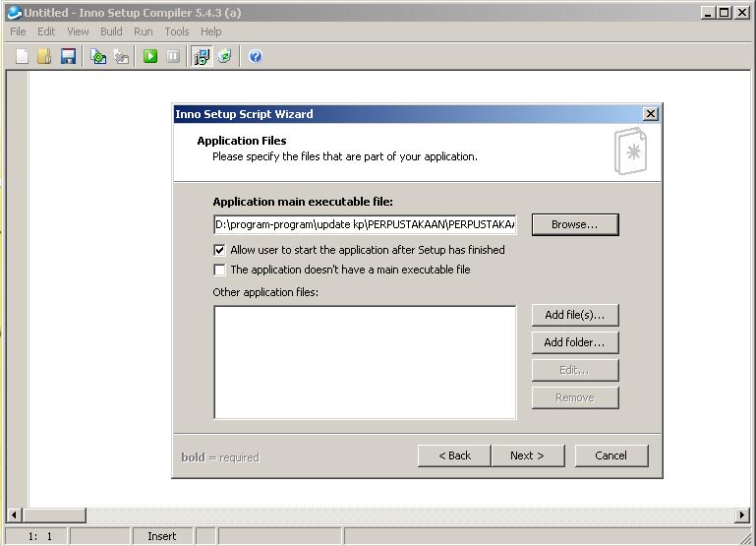Open the View menu
The image size is (756, 546).
78,31
